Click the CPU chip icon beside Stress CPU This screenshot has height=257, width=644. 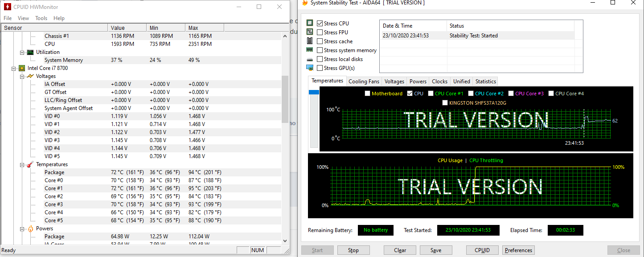click(310, 23)
